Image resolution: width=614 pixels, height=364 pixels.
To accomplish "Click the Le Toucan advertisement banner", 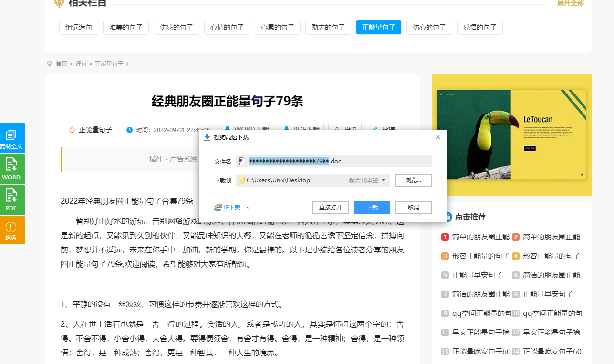I will (512, 135).
